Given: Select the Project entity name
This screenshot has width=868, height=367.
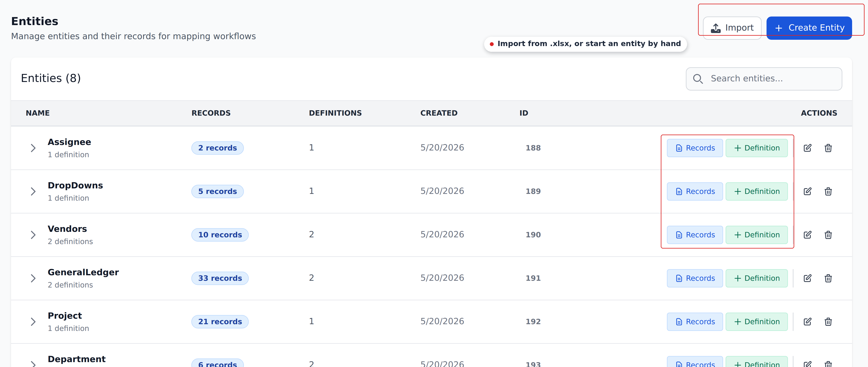Looking at the screenshot, I should point(65,316).
